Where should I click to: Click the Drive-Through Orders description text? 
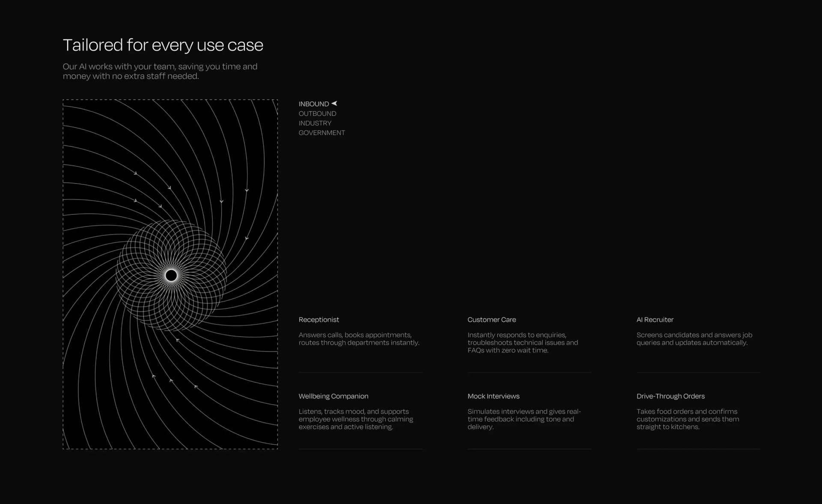687,419
